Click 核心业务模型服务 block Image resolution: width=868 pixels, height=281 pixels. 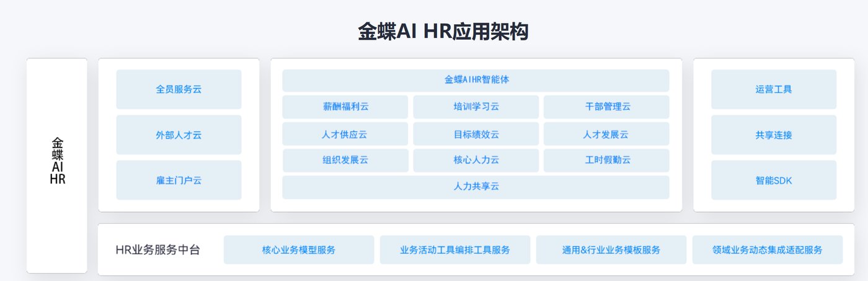299,250
